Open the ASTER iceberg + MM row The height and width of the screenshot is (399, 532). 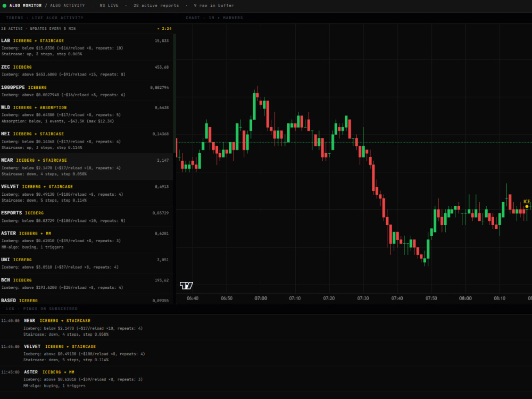click(x=87, y=240)
